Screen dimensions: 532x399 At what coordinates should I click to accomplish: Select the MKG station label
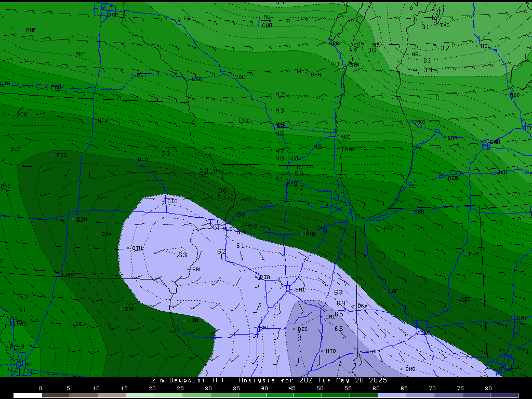pos(420,122)
